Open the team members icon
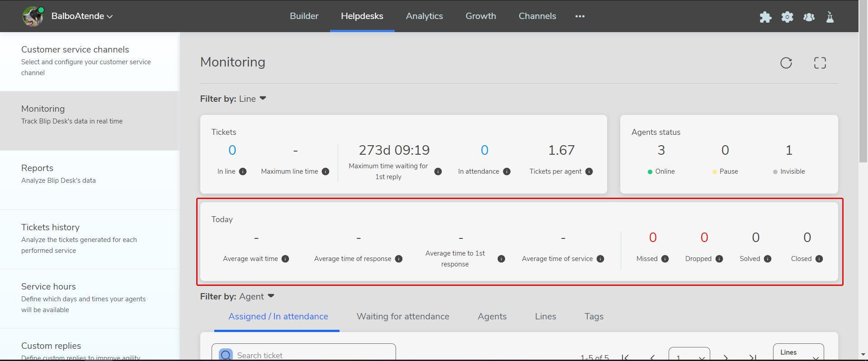 pyautogui.click(x=809, y=17)
